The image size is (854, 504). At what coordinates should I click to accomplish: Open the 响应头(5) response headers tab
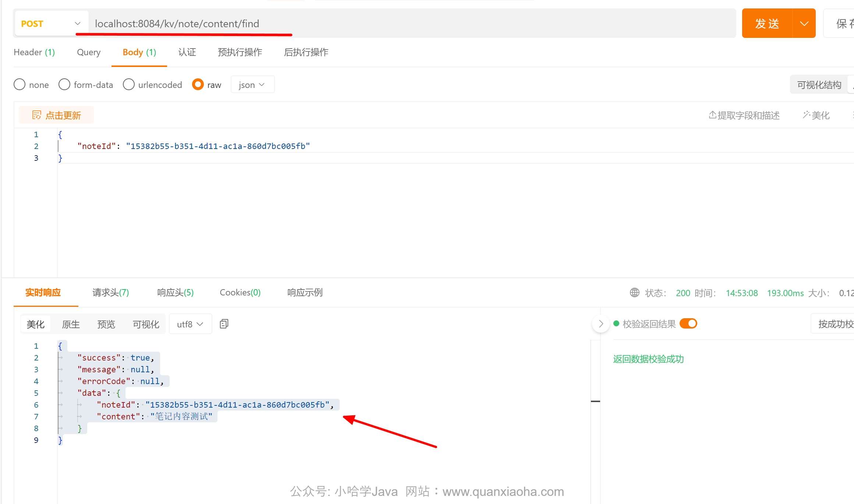[175, 292]
